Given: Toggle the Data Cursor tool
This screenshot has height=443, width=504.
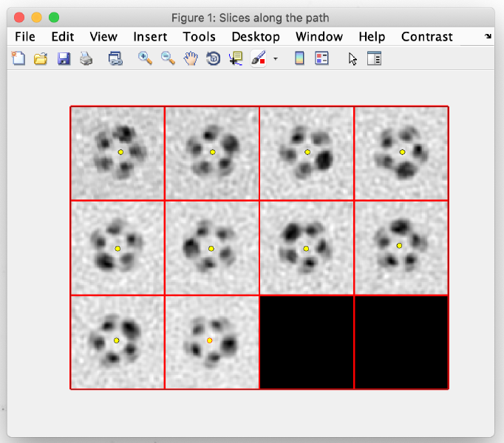Looking at the screenshot, I should tap(236, 59).
